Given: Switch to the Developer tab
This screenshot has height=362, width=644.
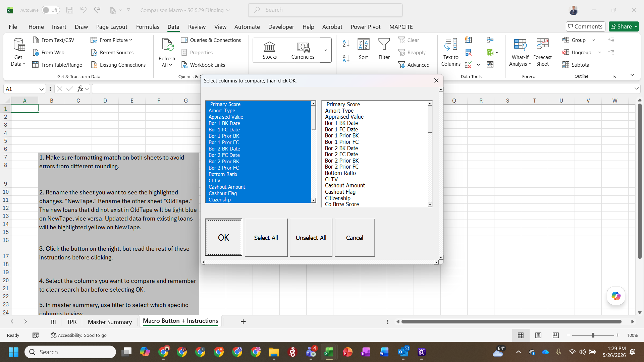Looking at the screenshot, I should [x=281, y=27].
